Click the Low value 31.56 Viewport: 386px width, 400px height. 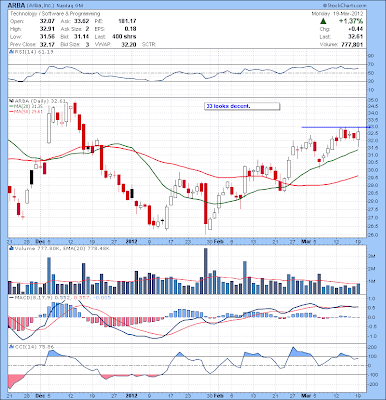(46, 37)
